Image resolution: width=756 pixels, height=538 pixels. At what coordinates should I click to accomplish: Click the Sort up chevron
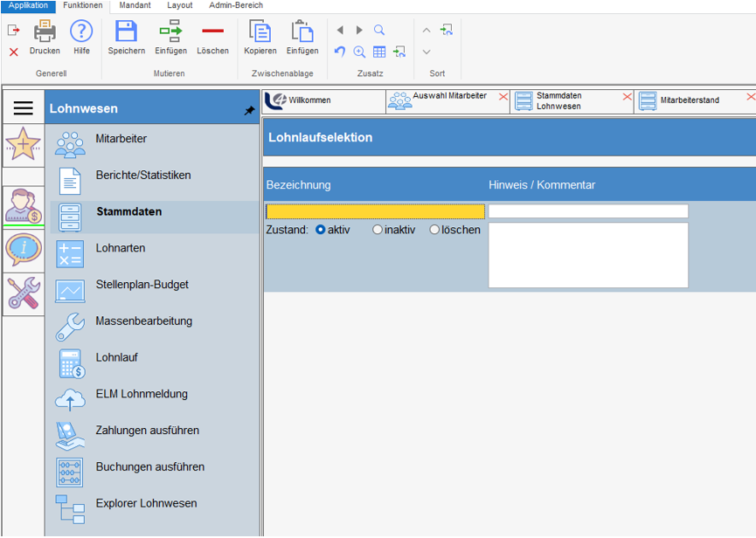[427, 31]
